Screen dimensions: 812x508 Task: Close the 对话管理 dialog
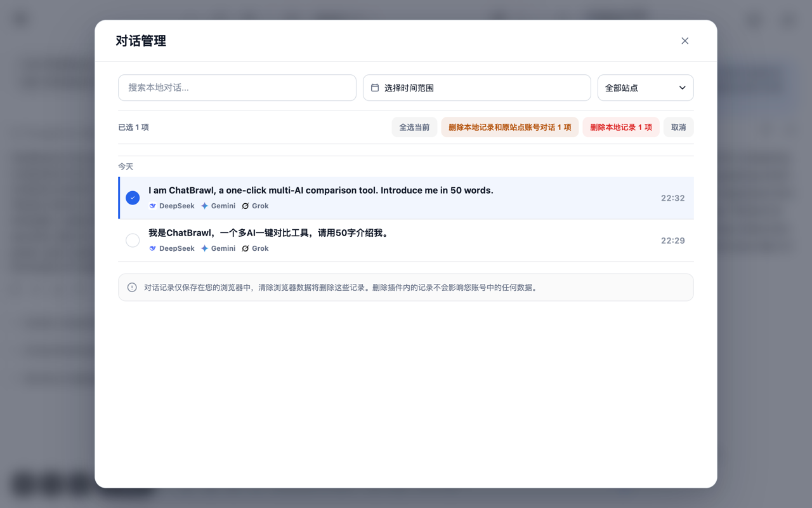coord(684,41)
